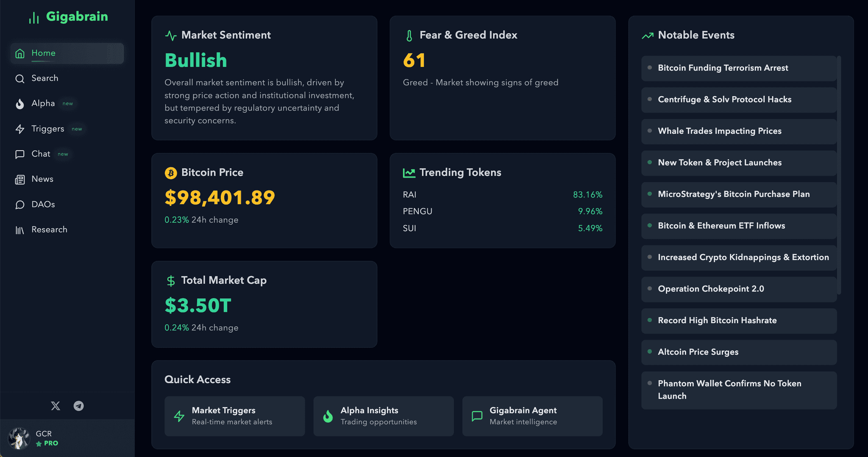Open Whale Trades Impacting Prices event
Viewport: 868px width, 457px height.
pyautogui.click(x=739, y=131)
